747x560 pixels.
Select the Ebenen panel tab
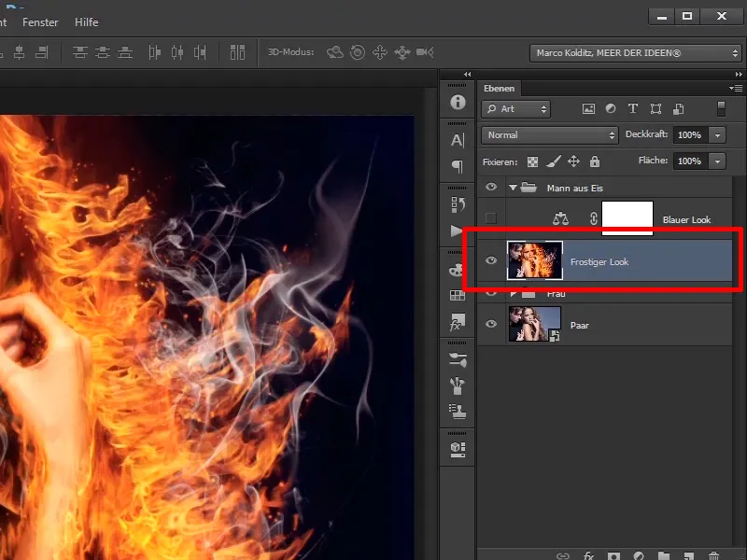coord(499,89)
